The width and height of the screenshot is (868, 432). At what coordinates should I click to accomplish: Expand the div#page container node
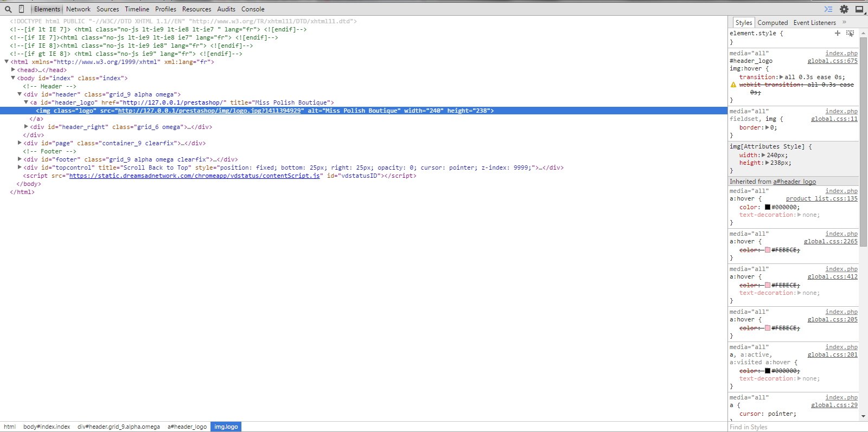(20, 143)
